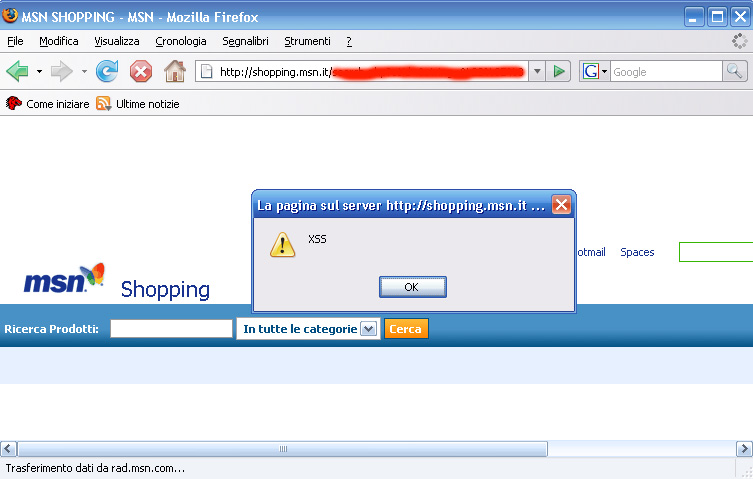Click the magnifier search button
The width and height of the screenshot is (753, 479).
click(735, 72)
